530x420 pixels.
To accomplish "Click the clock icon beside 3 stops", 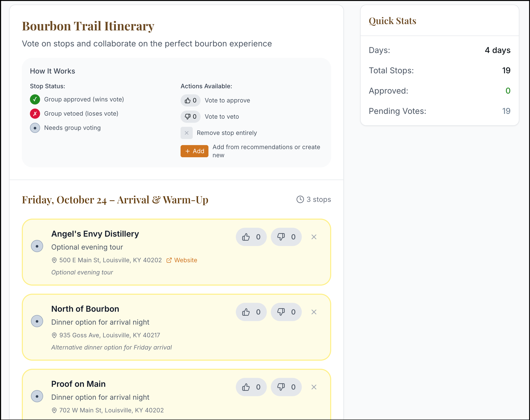I will pos(300,200).
